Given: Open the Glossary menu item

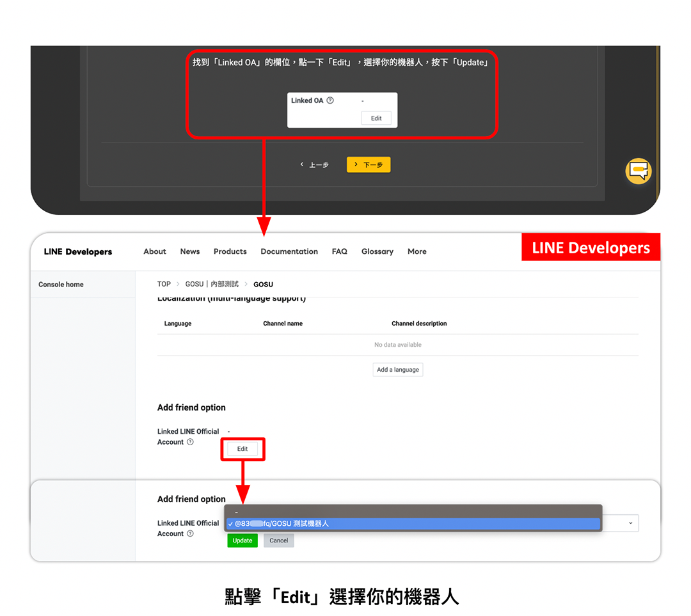Looking at the screenshot, I should [x=377, y=251].
